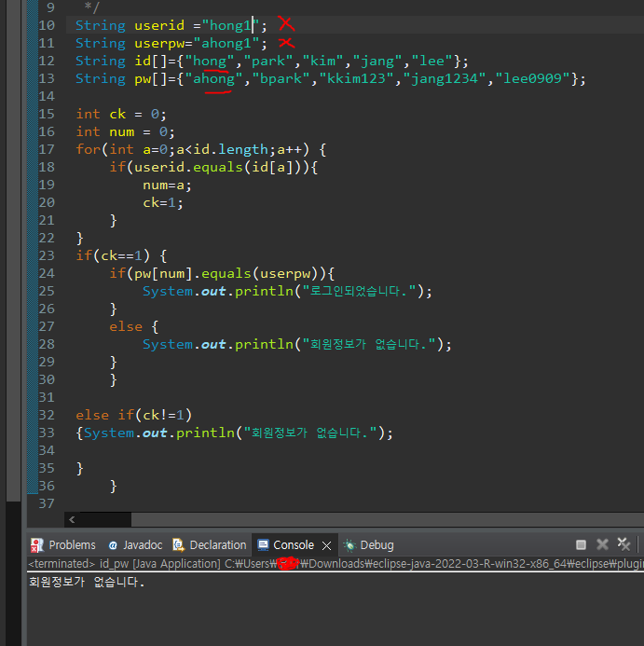Click 'pw[num].equals(userpw)' condition
The height and width of the screenshot is (646, 644).
pos(226,273)
